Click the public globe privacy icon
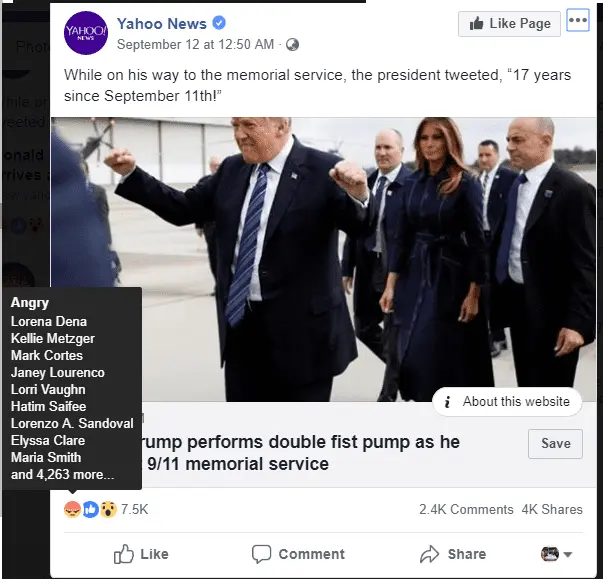The height and width of the screenshot is (579, 603). point(292,45)
